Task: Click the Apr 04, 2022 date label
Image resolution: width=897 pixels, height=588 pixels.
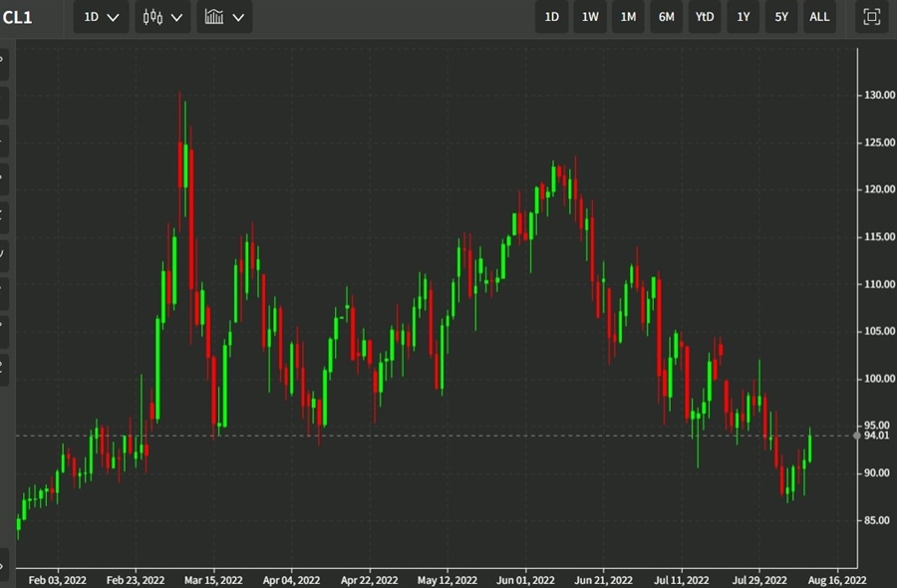Action: tap(291, 580)
